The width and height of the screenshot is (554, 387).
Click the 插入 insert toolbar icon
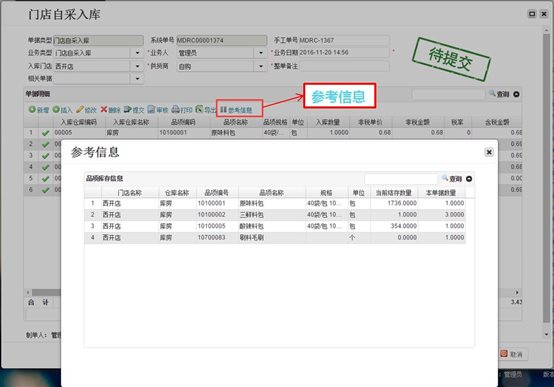point(56,110)
